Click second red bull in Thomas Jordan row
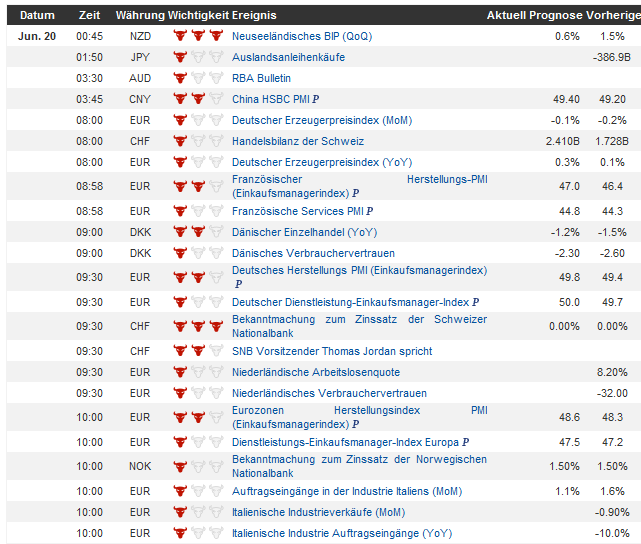Image resolution: width=641 pixels, height=544 pixels. [x=198, y=351]
